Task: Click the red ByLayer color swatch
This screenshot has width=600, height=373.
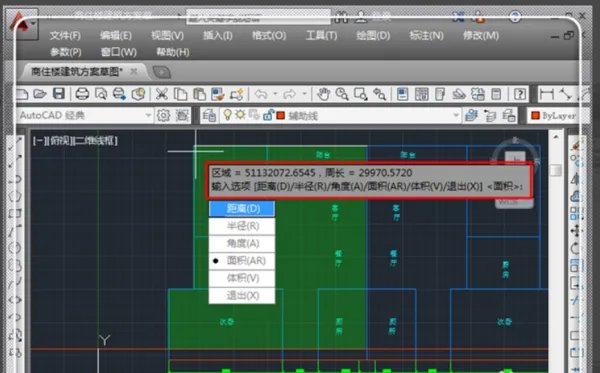Action: [x=535, y=116]
